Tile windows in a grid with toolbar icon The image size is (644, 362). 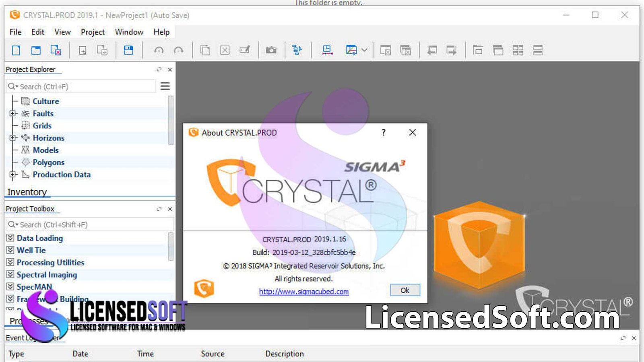click(518, 50)
